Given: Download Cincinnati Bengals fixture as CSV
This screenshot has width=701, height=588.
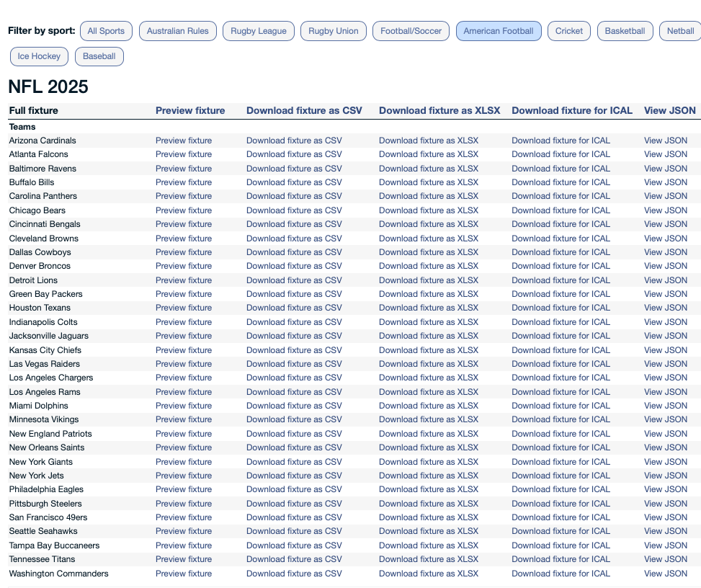Looking at the screenshot, I should [x=294, y=224].
